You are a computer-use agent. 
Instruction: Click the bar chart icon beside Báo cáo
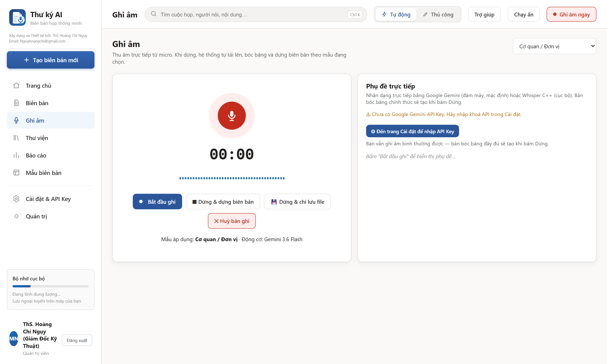[16, 155]
